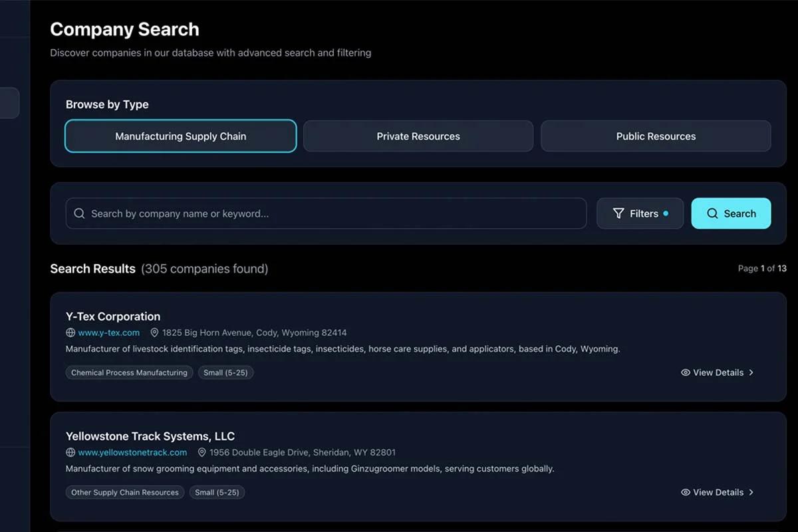Click the eye icon on Y-Tex View Details

pyautogui.click(x=686, y=372)
